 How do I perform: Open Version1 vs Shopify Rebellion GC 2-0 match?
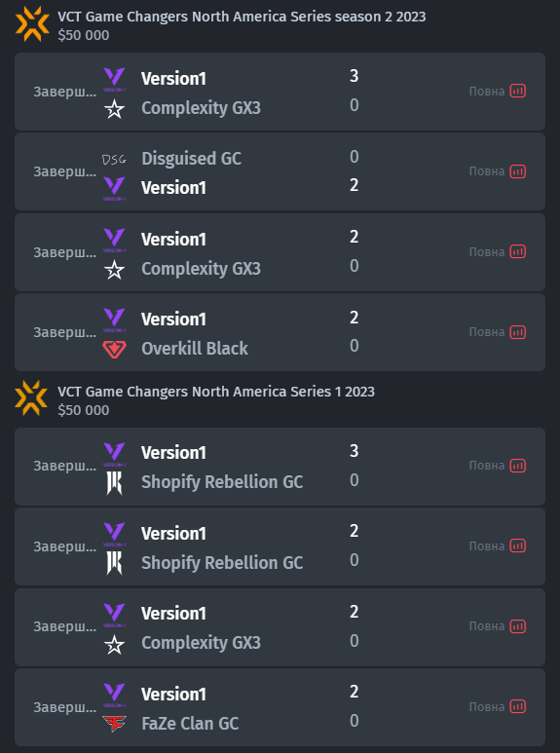(x=280, y=546)
